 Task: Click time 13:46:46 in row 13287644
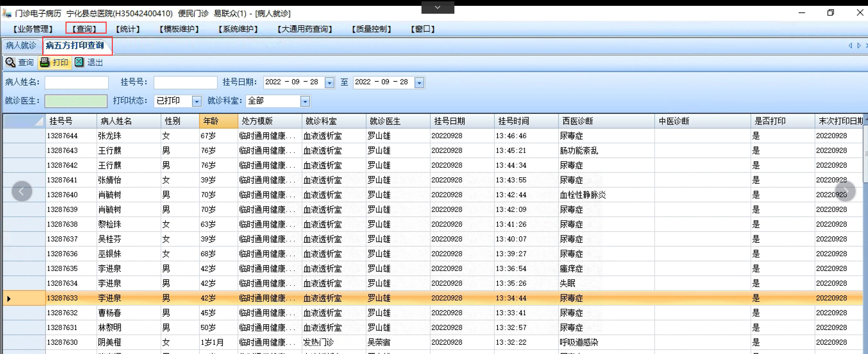[x=511, y=136]
